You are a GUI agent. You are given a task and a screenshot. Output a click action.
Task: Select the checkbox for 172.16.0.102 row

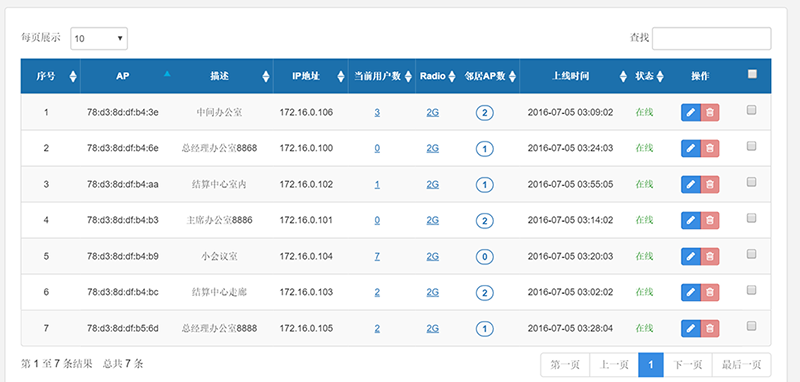point(751,182)
